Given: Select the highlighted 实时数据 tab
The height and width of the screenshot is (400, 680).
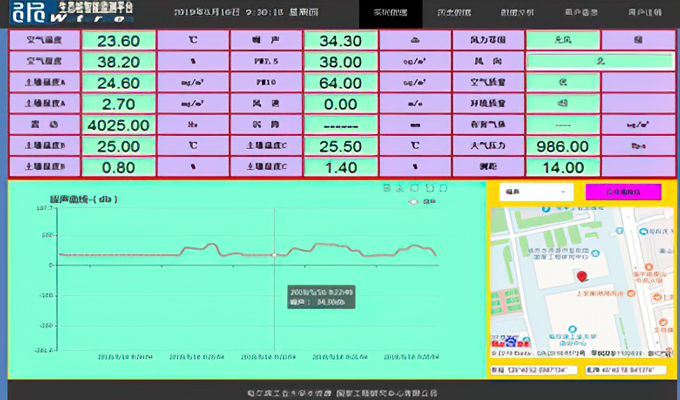Looking at the screenshot, I should (392, 13).
